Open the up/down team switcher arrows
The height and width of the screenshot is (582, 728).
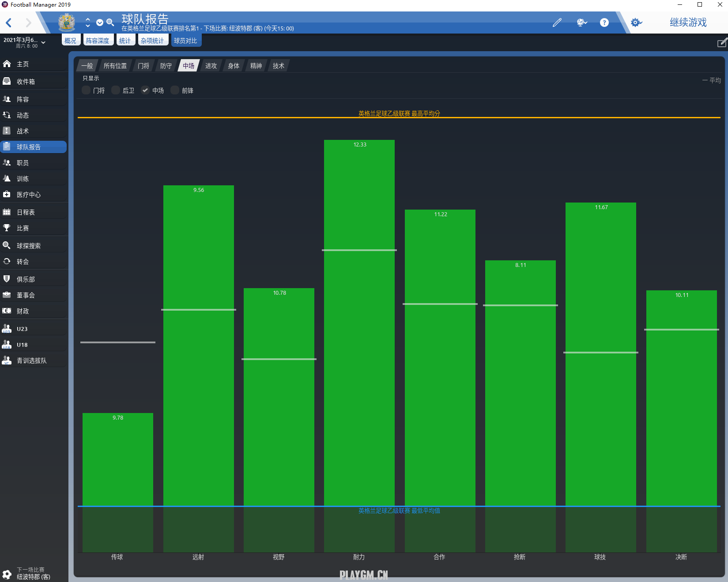pos(88,23)
